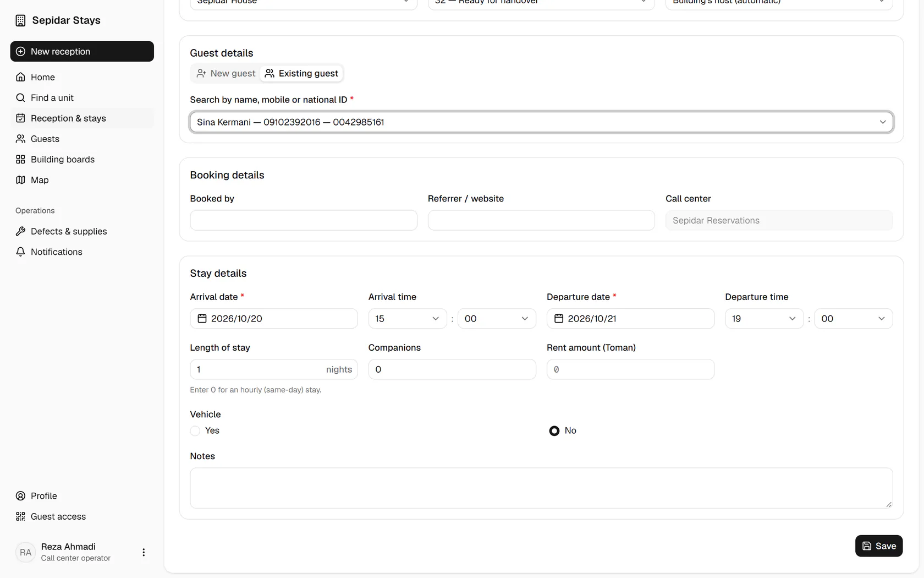The height and width of the screenshot is (578, 924).
Task: Go to Building boards page
Action: (82, 159)
